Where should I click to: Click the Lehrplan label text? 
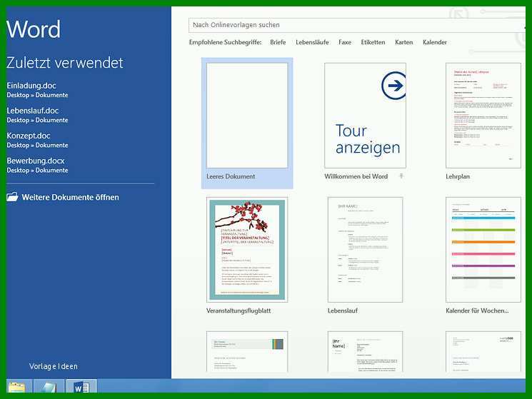point(458,176)
